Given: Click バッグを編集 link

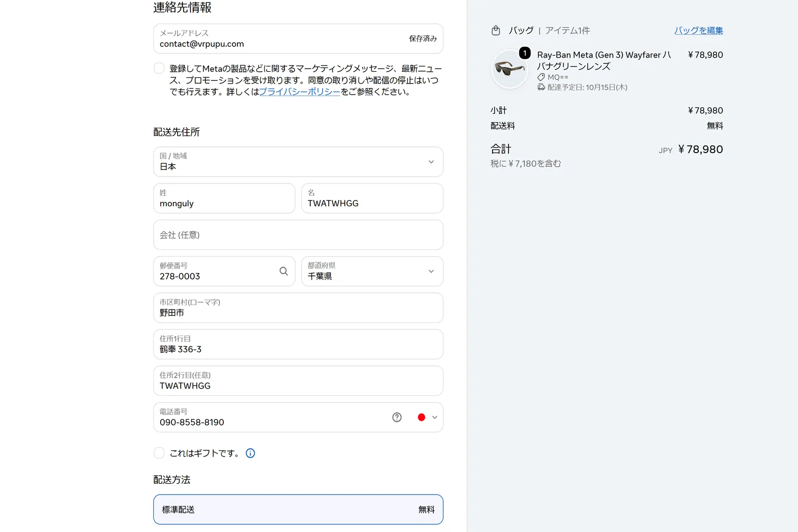Looking at the screenshot, I should coord(699,31).
